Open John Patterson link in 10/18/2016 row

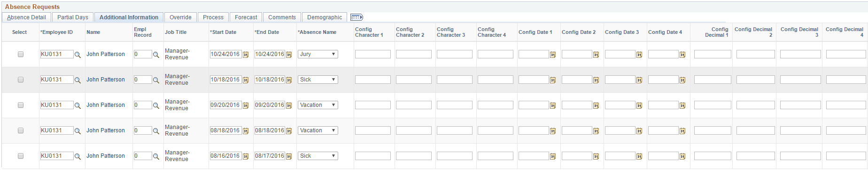(106, 80)
